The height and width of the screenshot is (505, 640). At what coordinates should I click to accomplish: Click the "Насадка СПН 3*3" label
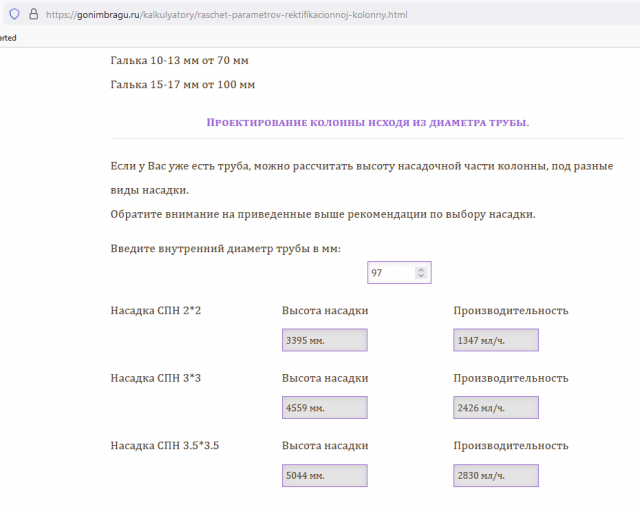click(156, 378)
